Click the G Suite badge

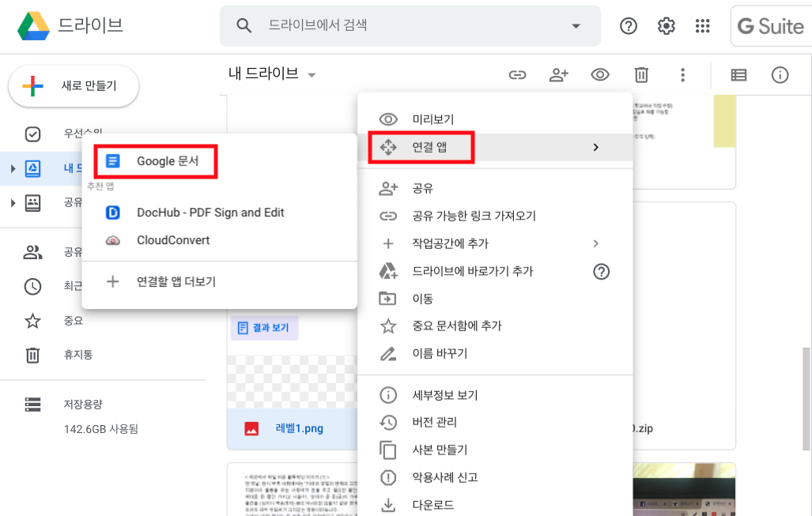tap(771, 26)
